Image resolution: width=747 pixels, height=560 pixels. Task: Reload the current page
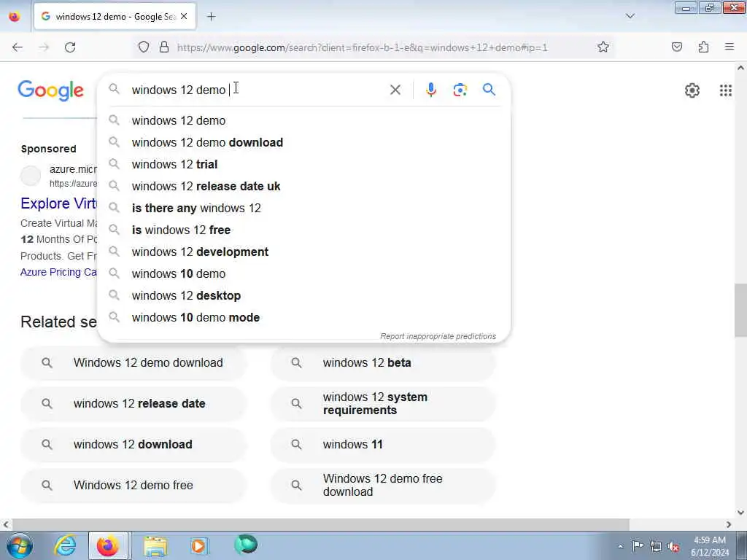[70, 47]
